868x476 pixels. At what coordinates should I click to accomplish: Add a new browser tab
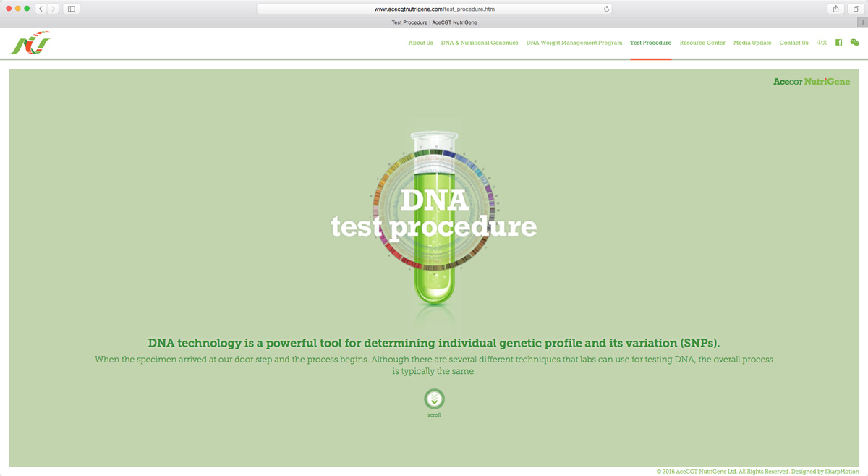(x=862, y=22)
